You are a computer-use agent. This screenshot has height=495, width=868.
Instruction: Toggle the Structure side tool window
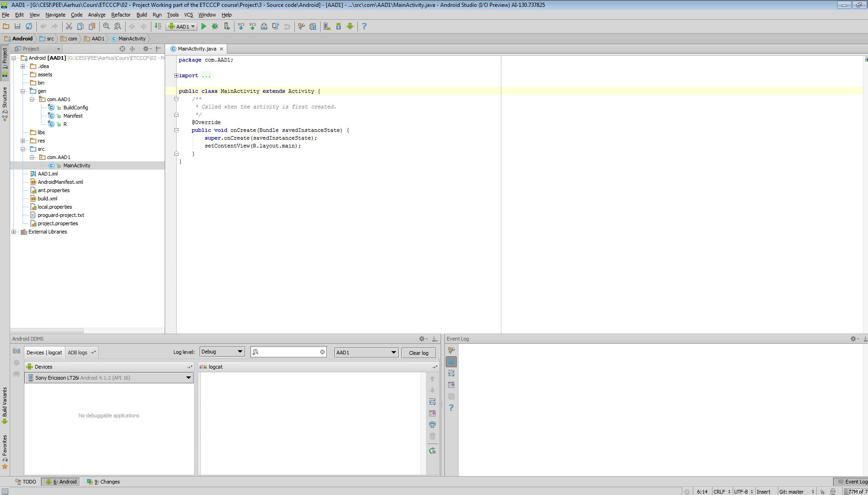[x=5, y=103]
